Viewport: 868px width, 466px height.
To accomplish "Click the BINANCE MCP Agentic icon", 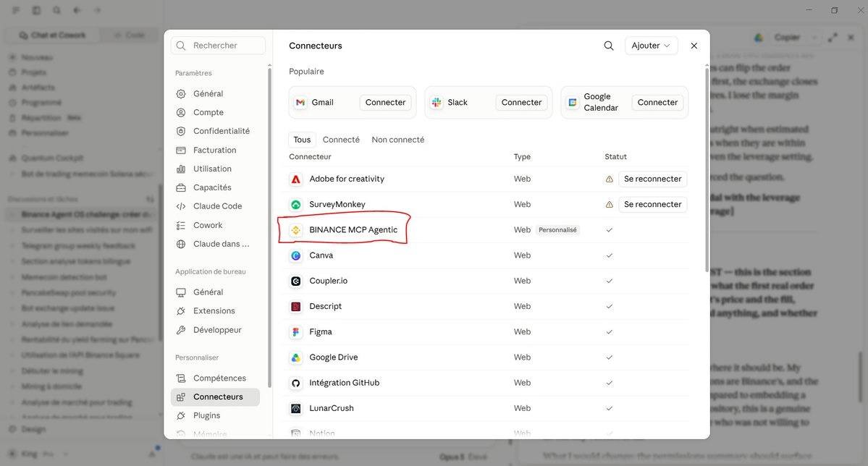I will click(x=296, y=230).
